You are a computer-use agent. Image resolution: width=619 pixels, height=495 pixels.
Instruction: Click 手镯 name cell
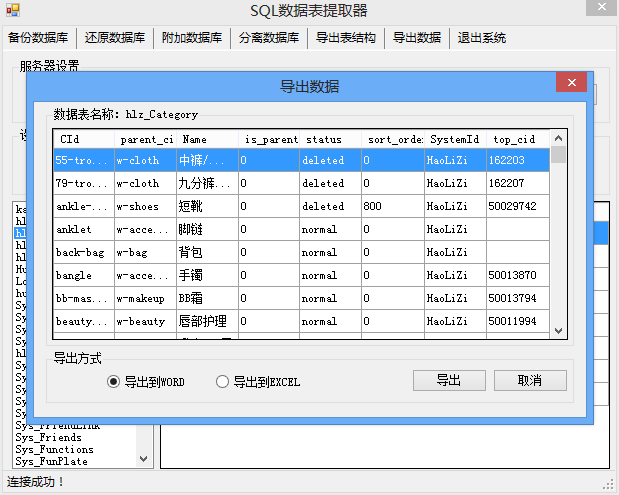point(208,275)
